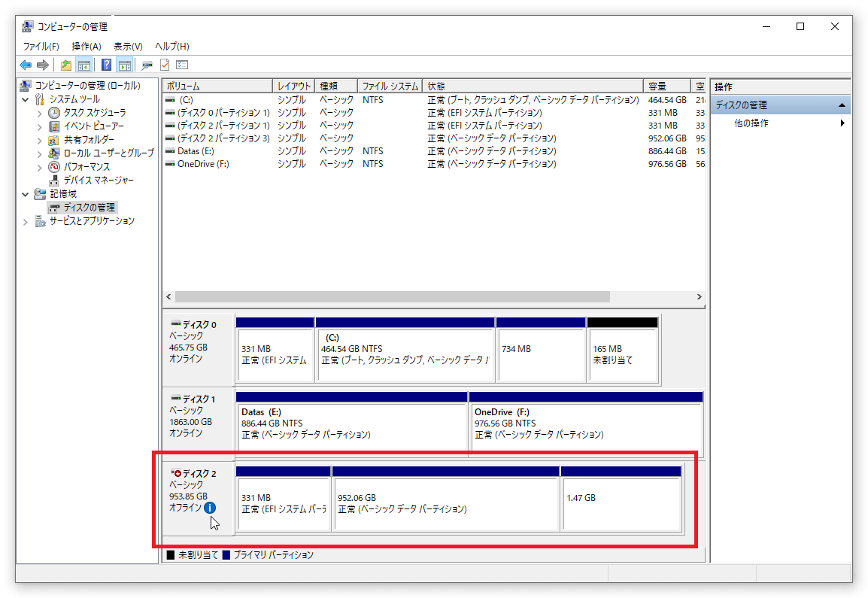The width and height of the screenshot is (868, 598).
Task: Click the blue info icon beside オフライン
Action: [210, 508]
